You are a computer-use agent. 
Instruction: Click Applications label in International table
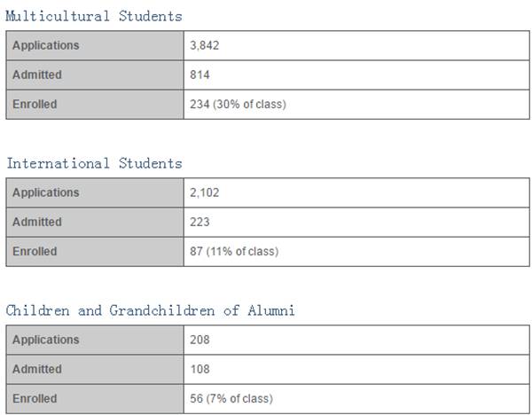(x=46, y=192)
